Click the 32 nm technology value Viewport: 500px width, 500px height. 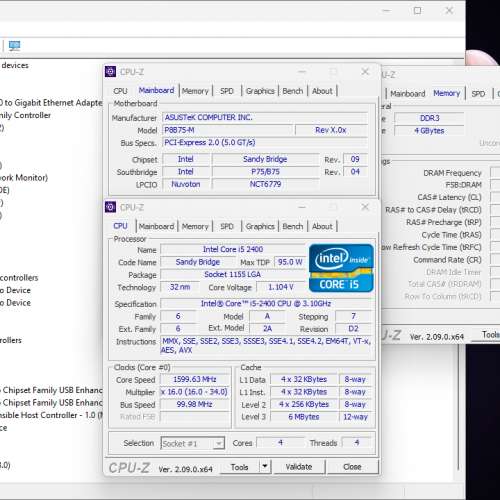point(180,287)
